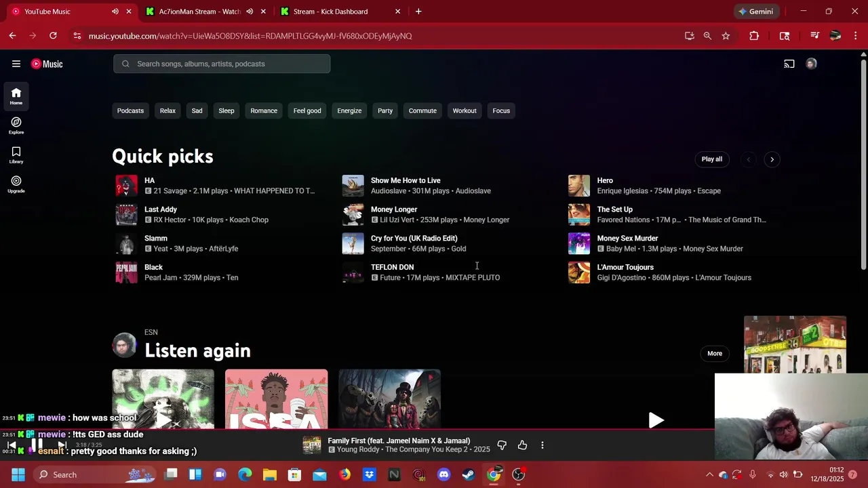
Task: Select the Focus mood chip
Action: coord(501,110)
